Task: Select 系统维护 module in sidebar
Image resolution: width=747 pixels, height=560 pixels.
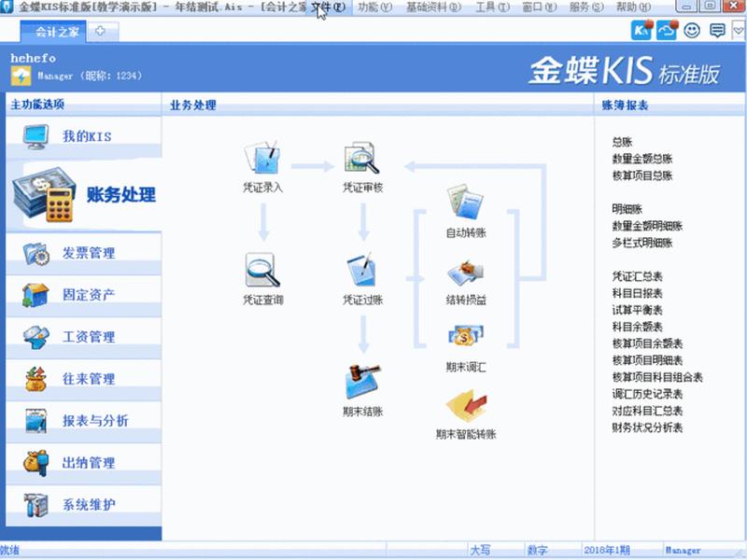Action: [84, 505]
